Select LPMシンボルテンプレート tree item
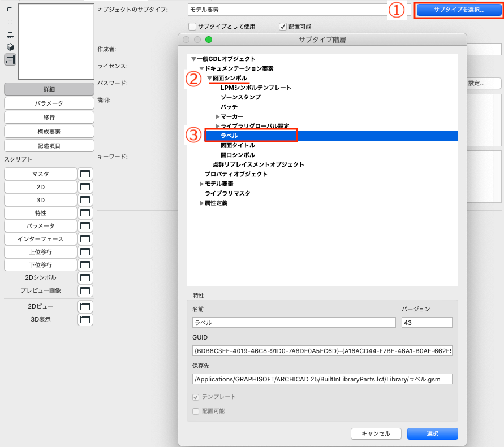This screenshot has width=504, height=447. point(256,88)
